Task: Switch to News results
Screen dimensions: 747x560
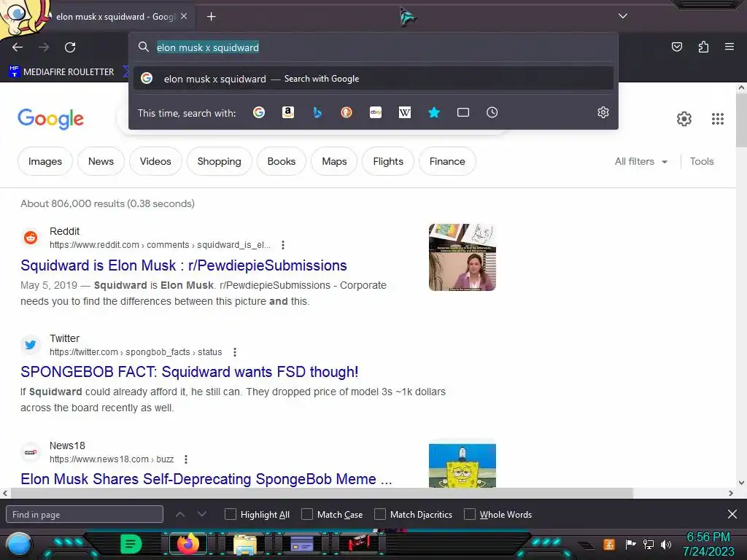Action: pos(101,161)
